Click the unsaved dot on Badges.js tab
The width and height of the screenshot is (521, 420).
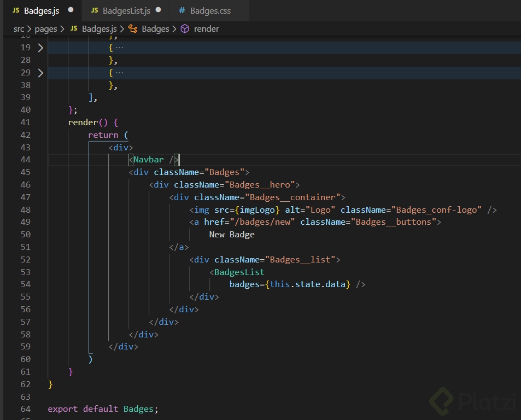71,10
